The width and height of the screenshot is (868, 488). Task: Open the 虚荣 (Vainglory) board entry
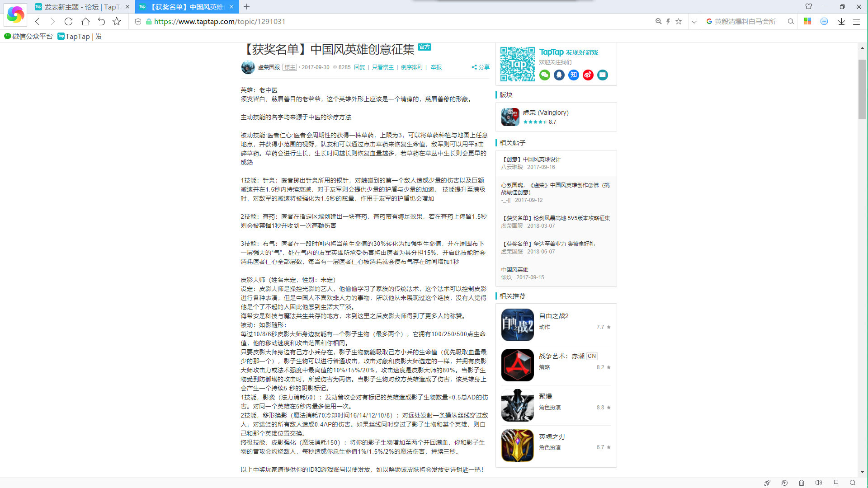tap(556, 117)
